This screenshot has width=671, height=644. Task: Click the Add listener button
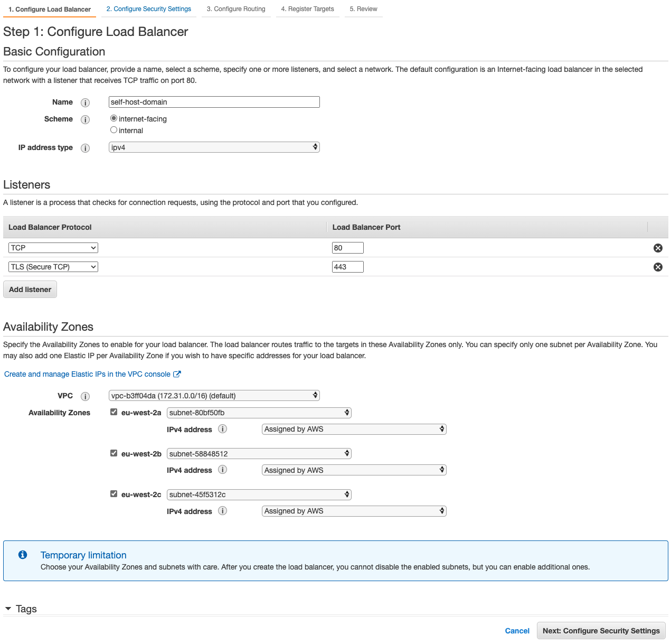click(x=30, y=290)
